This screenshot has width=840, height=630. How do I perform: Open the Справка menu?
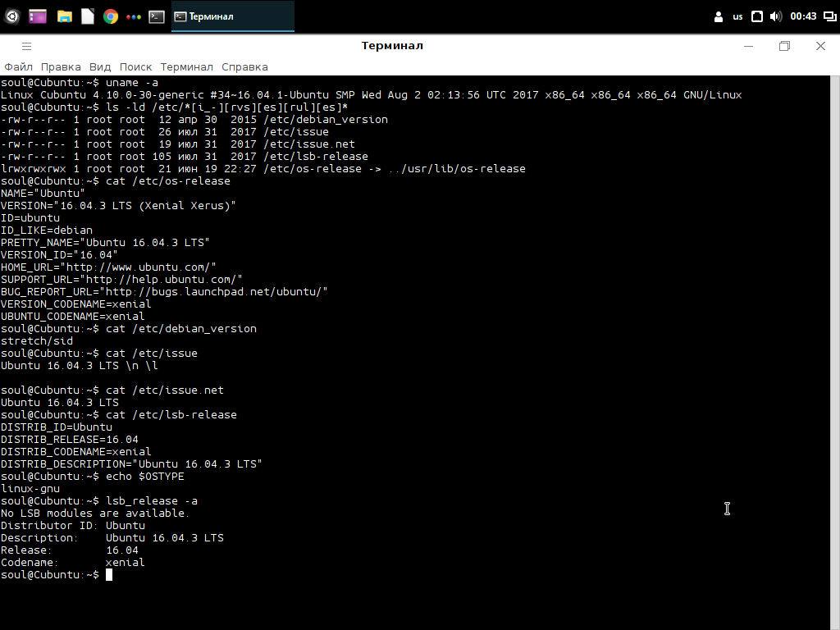pos(244,67)
